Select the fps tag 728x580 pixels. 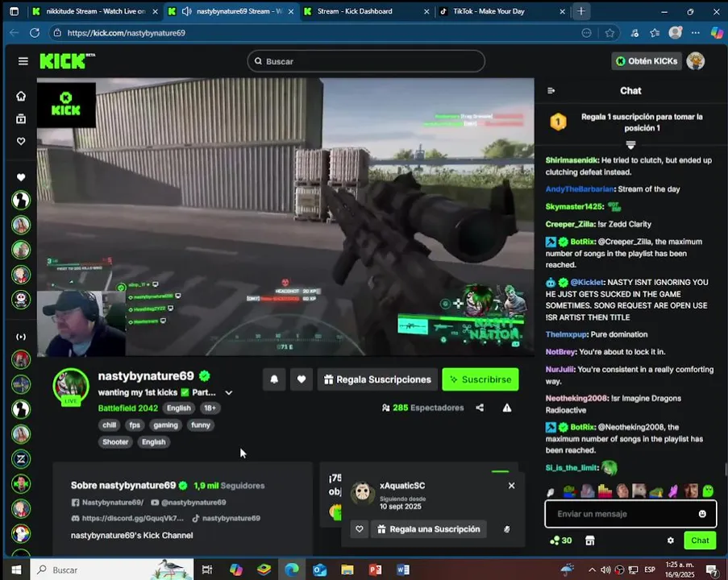pyautogui.click(x=135, y=425)
